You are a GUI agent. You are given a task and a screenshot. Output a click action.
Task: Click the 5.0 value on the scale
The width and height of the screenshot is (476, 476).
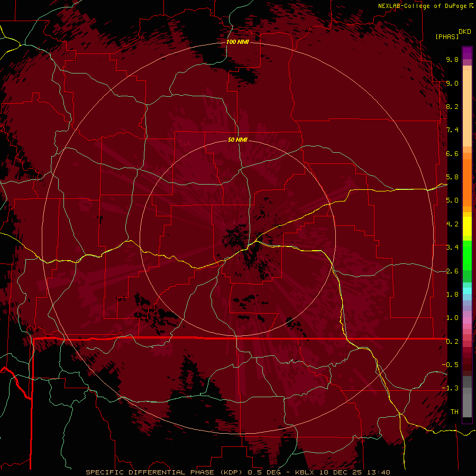[x=452, y=200]
